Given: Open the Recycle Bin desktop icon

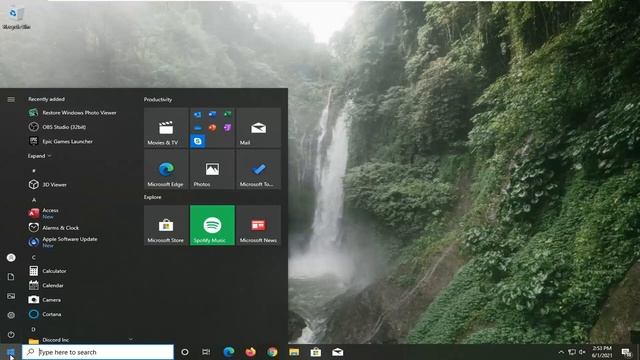Looking at the screenshot, I should 16,18.
